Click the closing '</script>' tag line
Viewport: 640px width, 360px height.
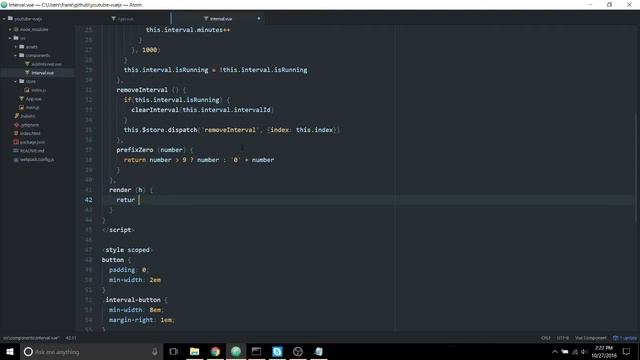tap(118, 230)
